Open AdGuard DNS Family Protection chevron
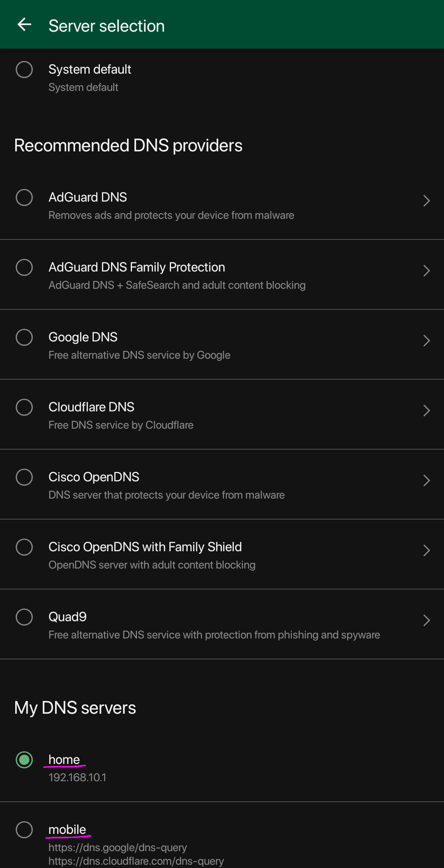This screenshot has height=868, width=444. coord(426,271)
